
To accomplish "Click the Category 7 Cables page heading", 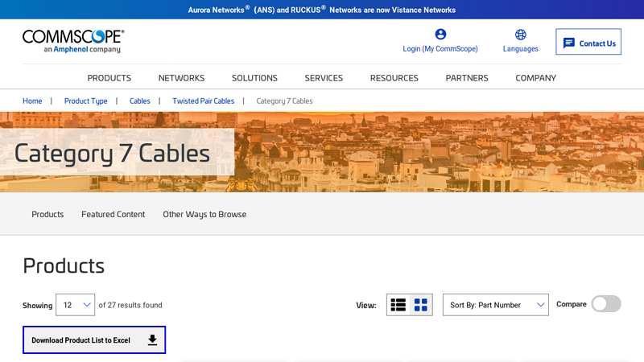I will [112, 153].
